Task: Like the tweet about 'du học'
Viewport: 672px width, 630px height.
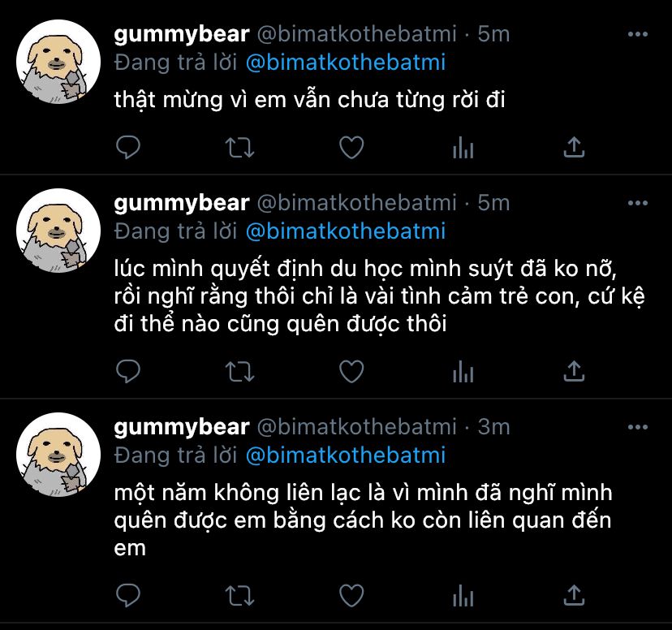Action: tap(351, 371)
